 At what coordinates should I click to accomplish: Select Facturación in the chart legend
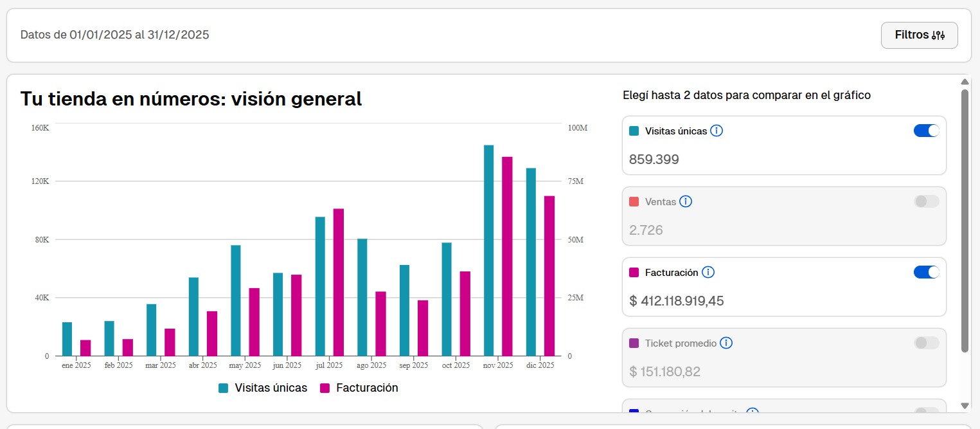(x=359, y=388)
